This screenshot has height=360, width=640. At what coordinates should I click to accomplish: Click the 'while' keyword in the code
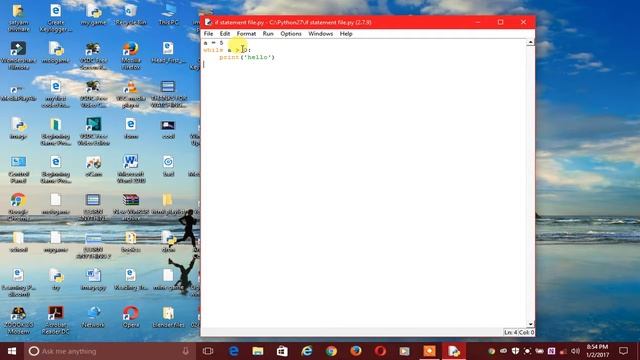[x=213, y=50]
